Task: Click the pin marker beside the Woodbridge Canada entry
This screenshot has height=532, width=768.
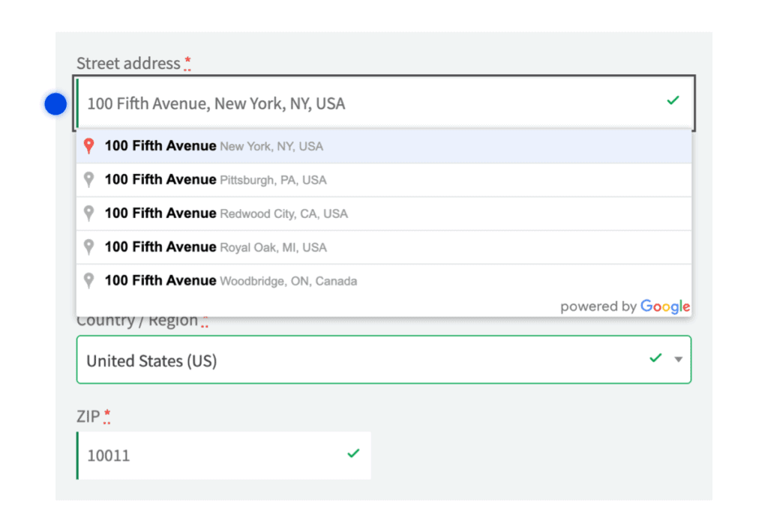Action: pos(88,280)
